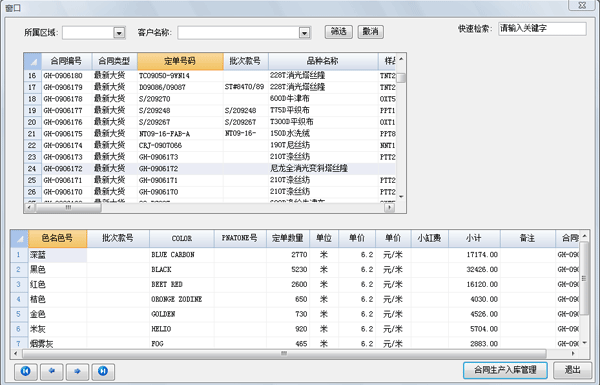Open the 所属区域 dropdown

click(119, 33)
